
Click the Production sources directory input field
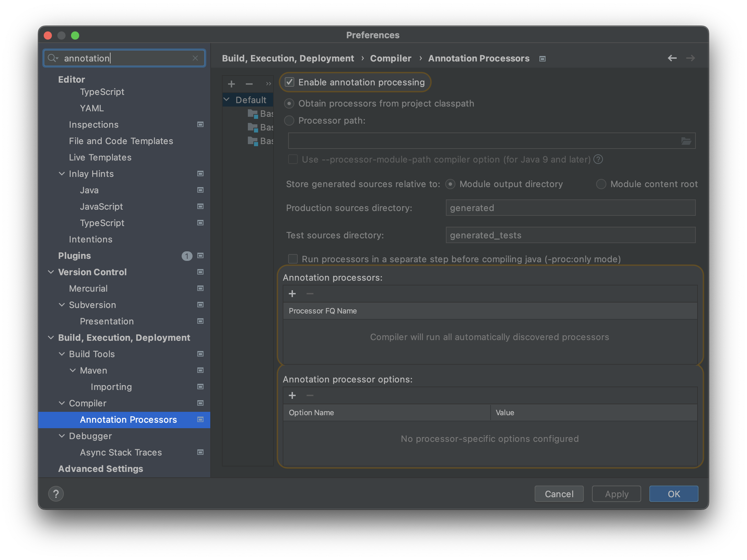570,208
